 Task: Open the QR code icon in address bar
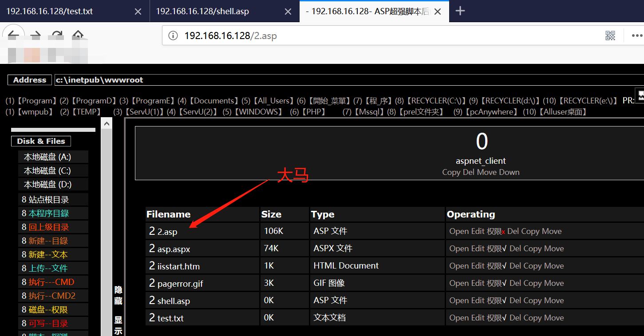(x=610, y=36)
